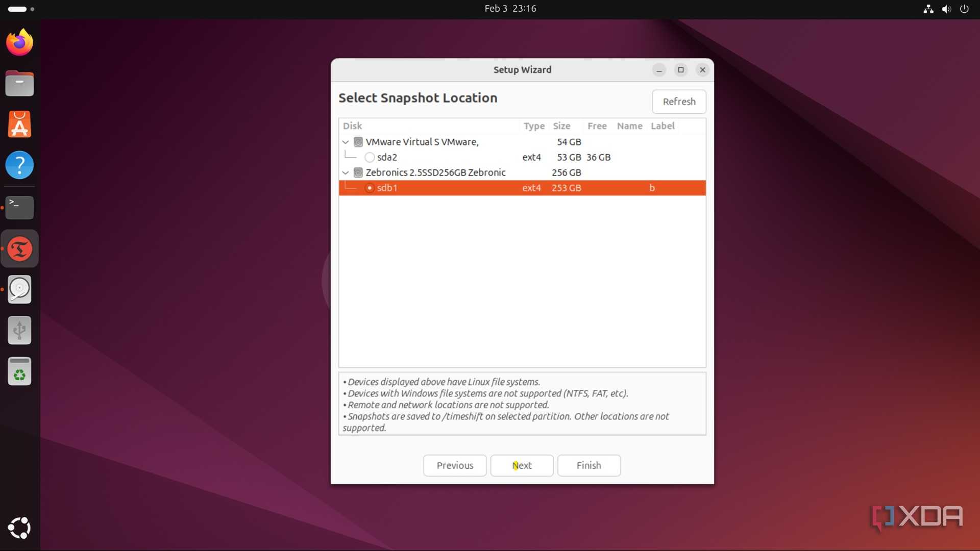Collapse the VMware Virtual S disk row
The height and width of the screenshot is (551, 980).
(346, 142)
